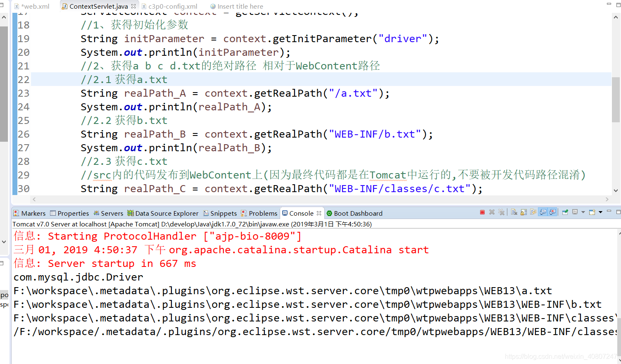Click the "/a.txt" string on line 23
The height and width of the screenshot is (364, 621).
pyautogui.click(x=353, y=93)
